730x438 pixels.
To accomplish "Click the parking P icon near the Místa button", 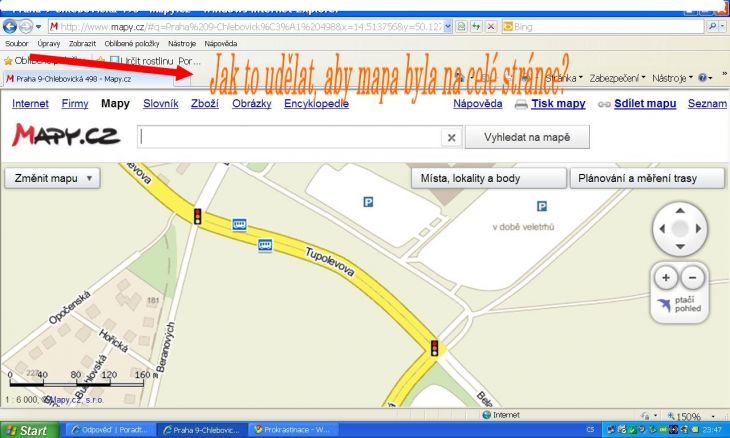I will point(368,202).
